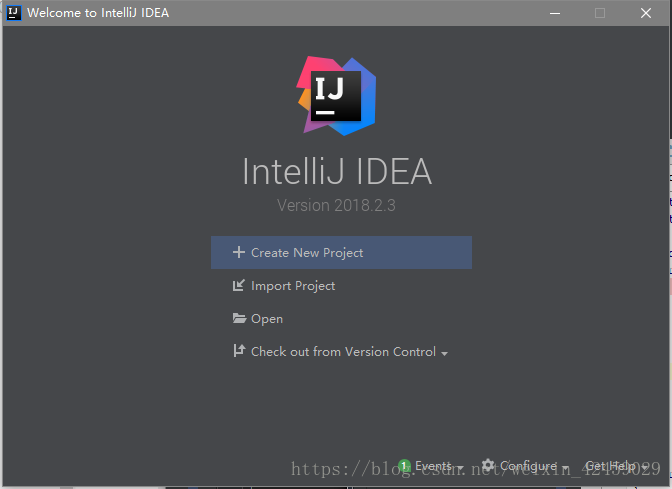Click Check out from Version Control text
The width and height of the screenshot is (672, 489).
pyautogui.click(x=343, y=352)
